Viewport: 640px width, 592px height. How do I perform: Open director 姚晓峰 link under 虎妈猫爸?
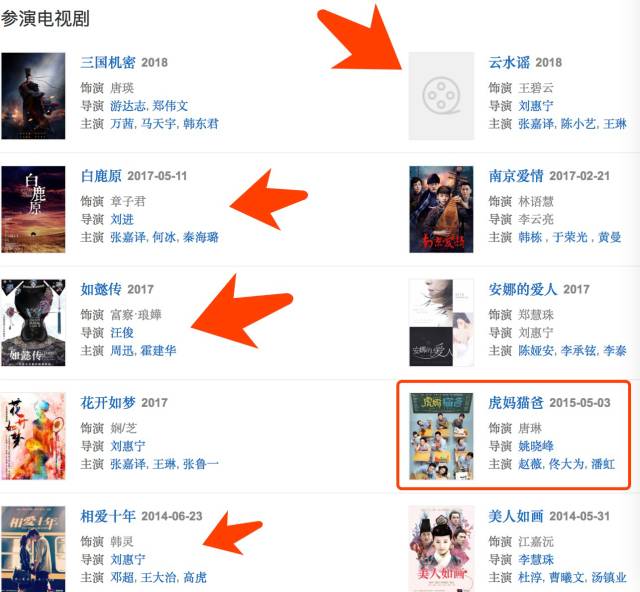(536, 446)
